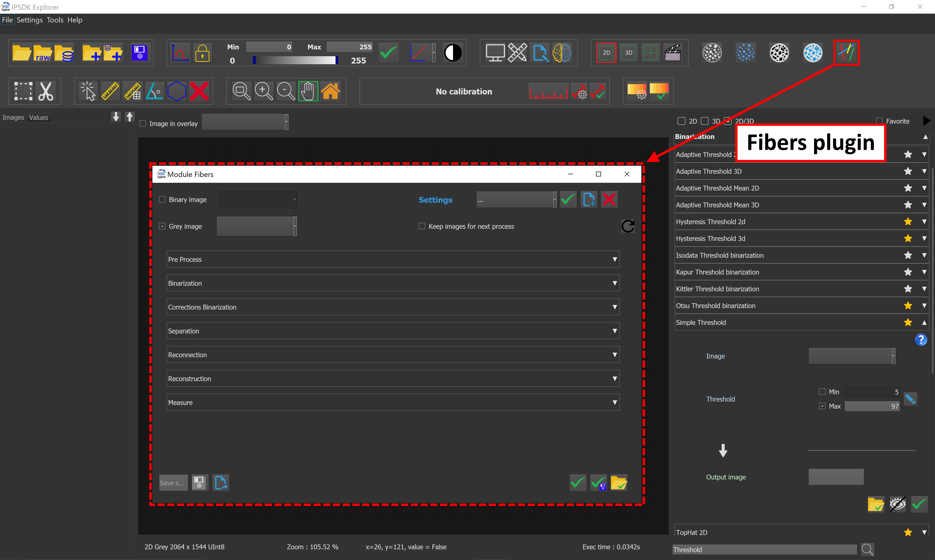Viewport: 935px width, 560px height.
Task: Click the blue help question mark icon
Action: [921, 340]
